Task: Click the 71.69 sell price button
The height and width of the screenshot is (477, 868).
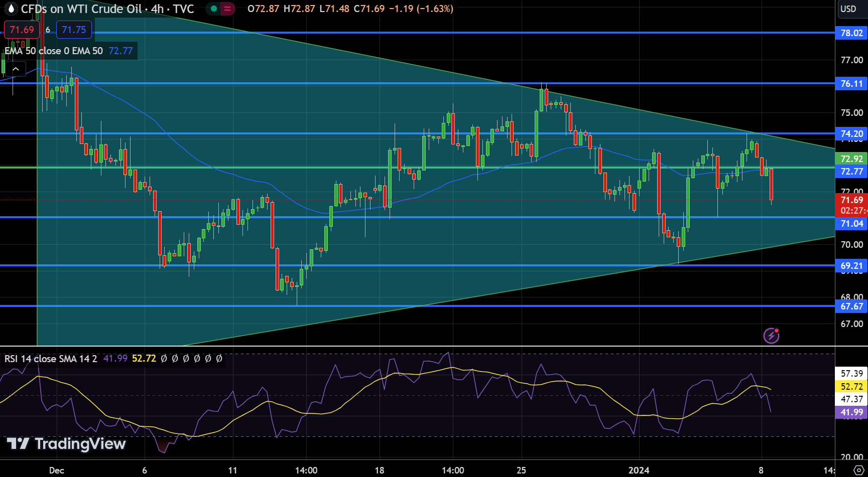Action: tap(22, 30)
